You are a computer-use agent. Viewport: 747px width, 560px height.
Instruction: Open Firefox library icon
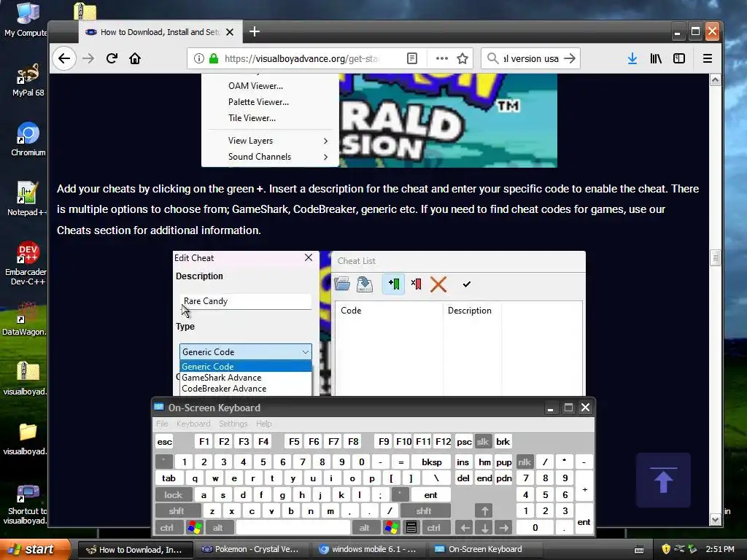click(656, 58)
